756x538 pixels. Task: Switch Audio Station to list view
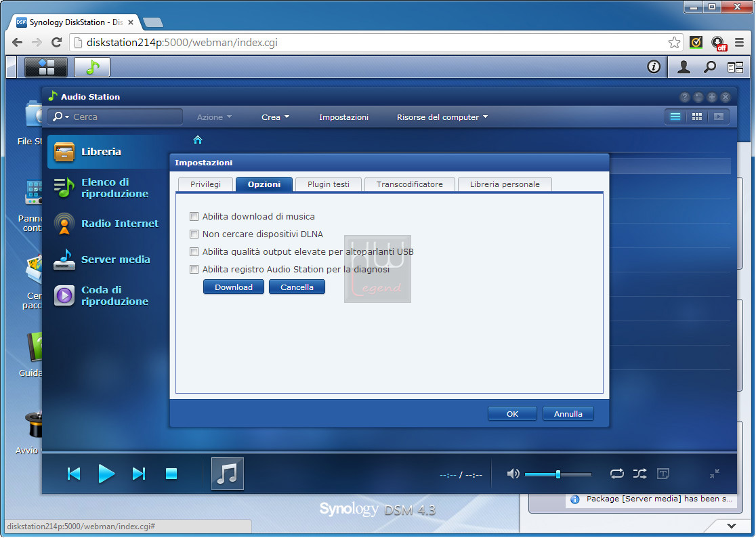pos(675,117)
